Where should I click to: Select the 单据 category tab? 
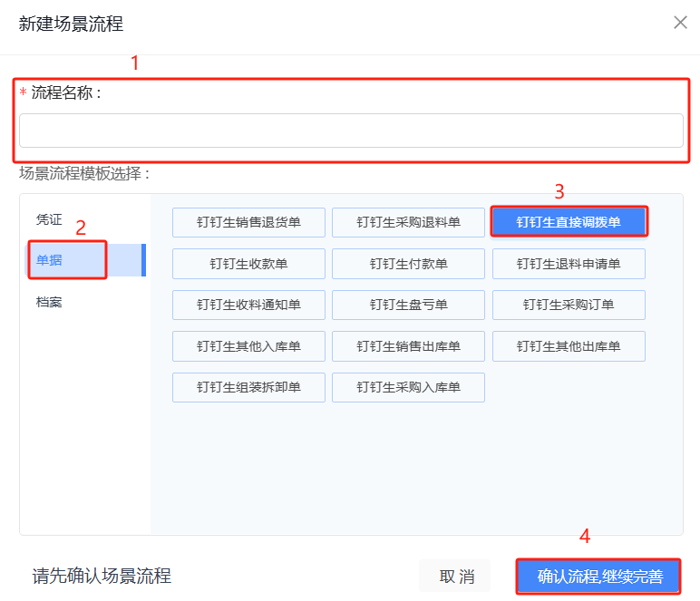click(85, 260)
